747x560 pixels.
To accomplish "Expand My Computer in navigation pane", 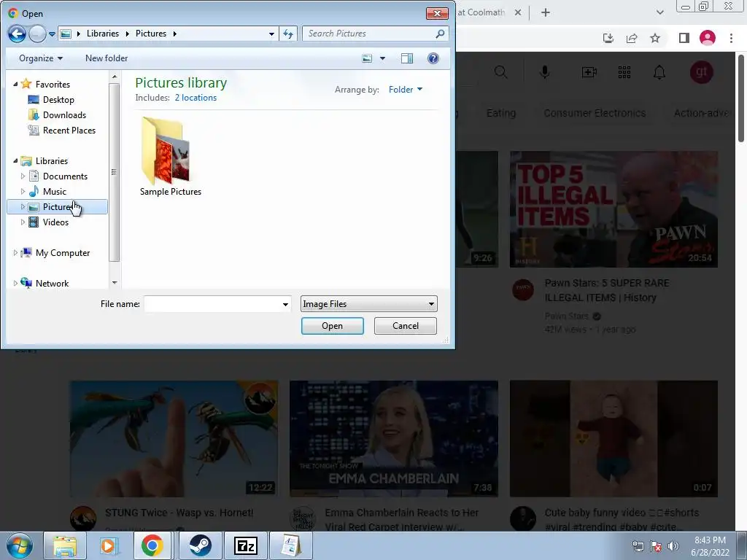I will point(15,253).
